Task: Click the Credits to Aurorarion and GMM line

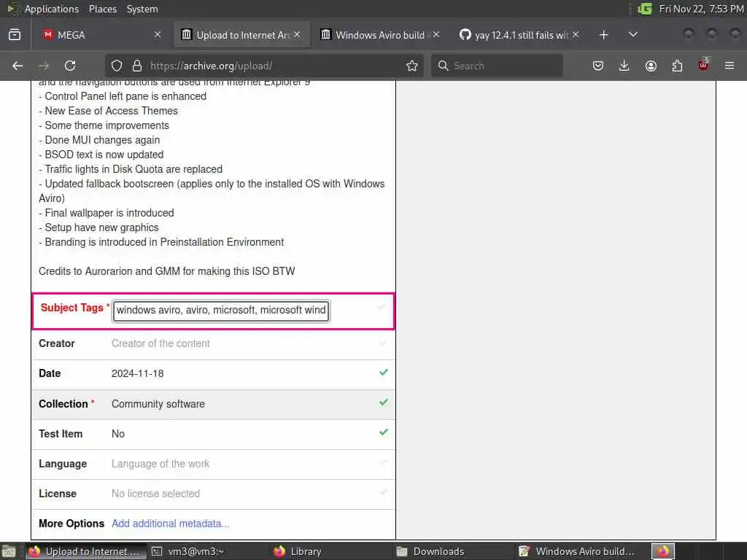Action: point(167,271)
